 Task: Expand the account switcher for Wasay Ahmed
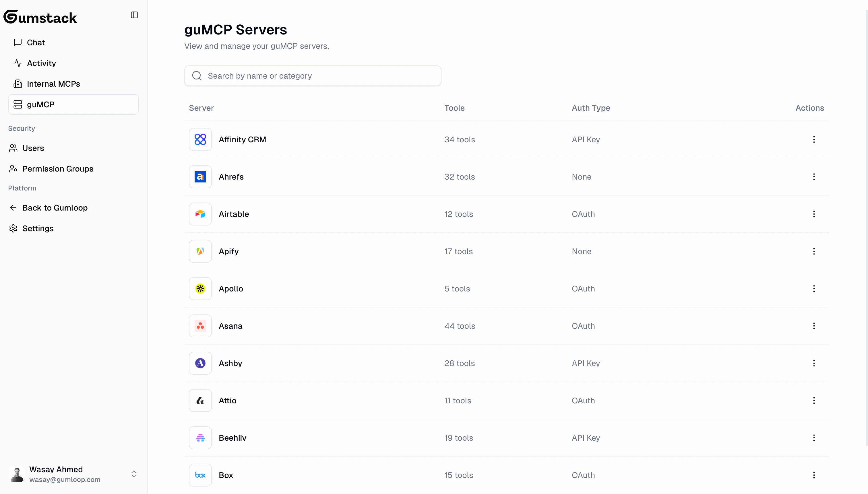pos(134,474)
